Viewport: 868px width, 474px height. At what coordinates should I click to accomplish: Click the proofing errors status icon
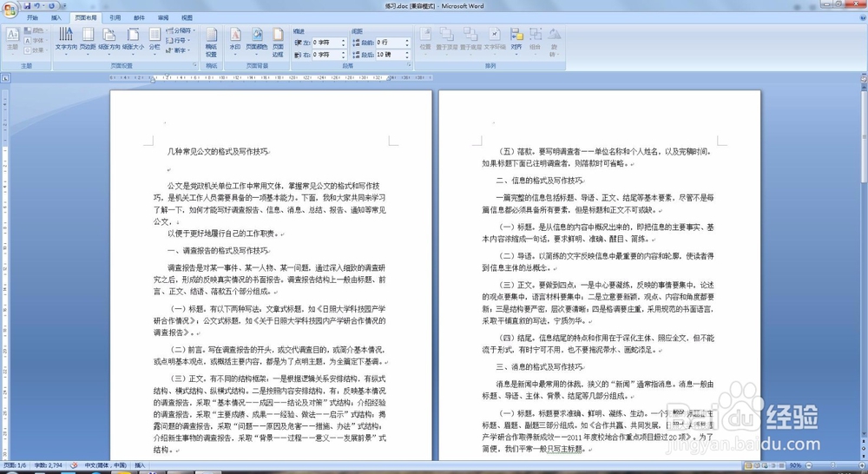(74, 465)
